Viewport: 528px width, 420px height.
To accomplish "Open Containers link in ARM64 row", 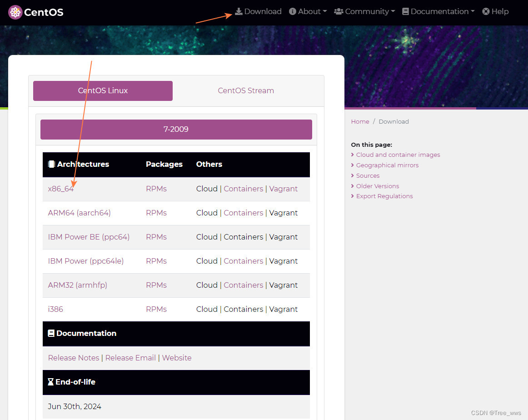I will coord(244,213).
